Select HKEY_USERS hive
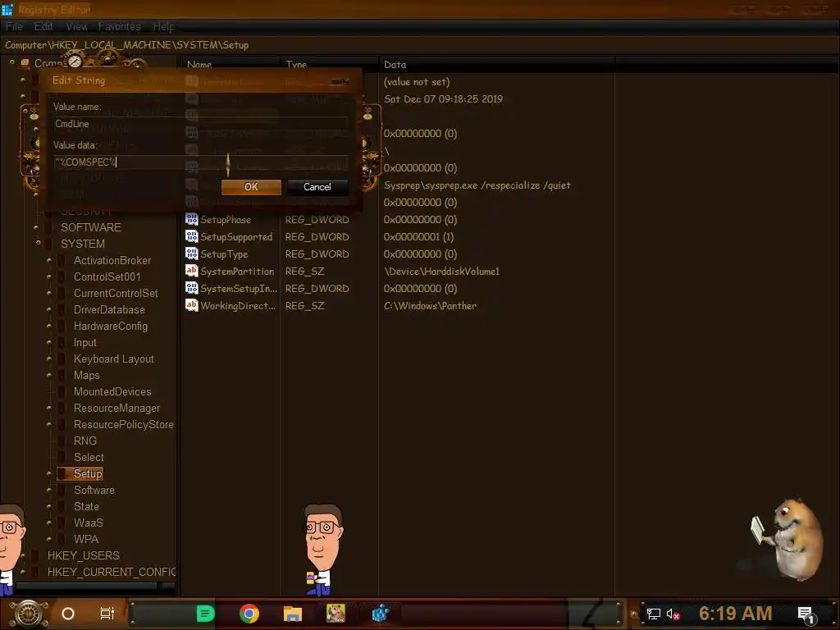Viewport: 840px width, 630px height. tap(84, 555)
